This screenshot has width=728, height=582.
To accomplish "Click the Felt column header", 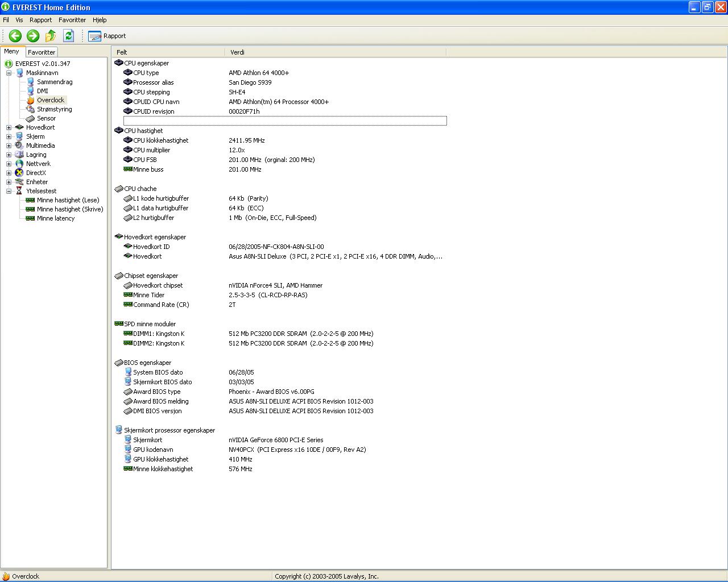I will click(169, 52).
